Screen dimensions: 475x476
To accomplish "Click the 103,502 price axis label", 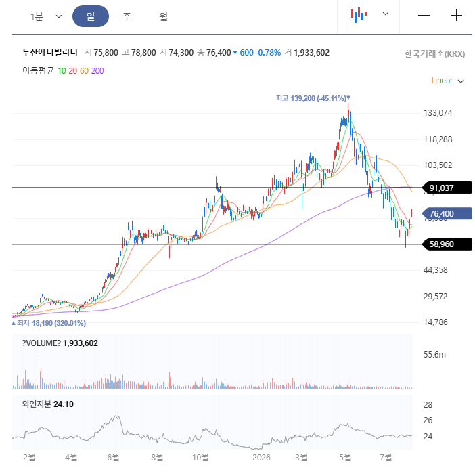I will (x=438, y=165).
